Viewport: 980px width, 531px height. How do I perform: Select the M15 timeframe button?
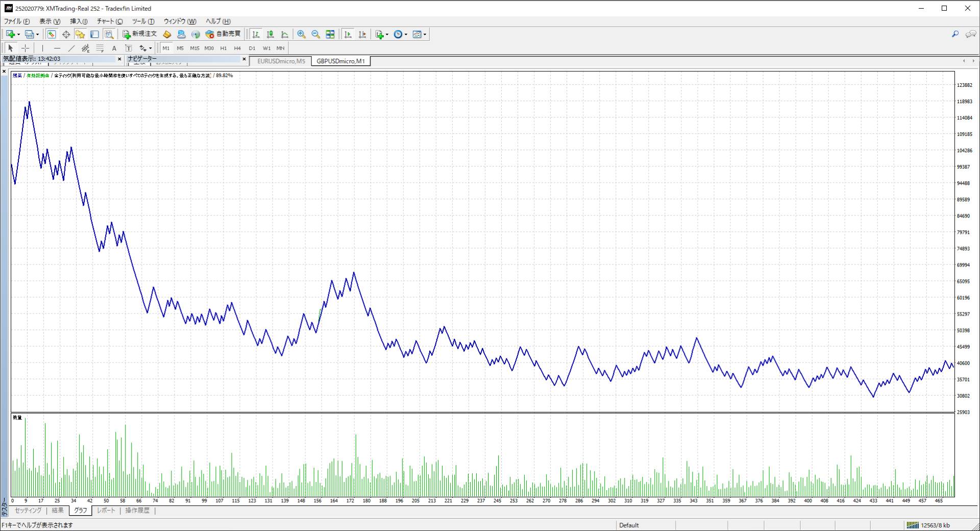pos(194,48)
